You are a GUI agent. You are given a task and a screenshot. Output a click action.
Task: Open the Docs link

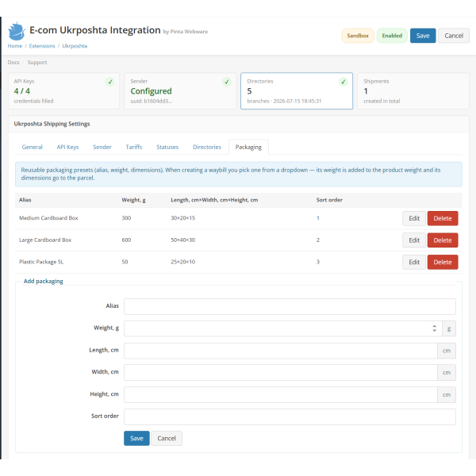13,62
